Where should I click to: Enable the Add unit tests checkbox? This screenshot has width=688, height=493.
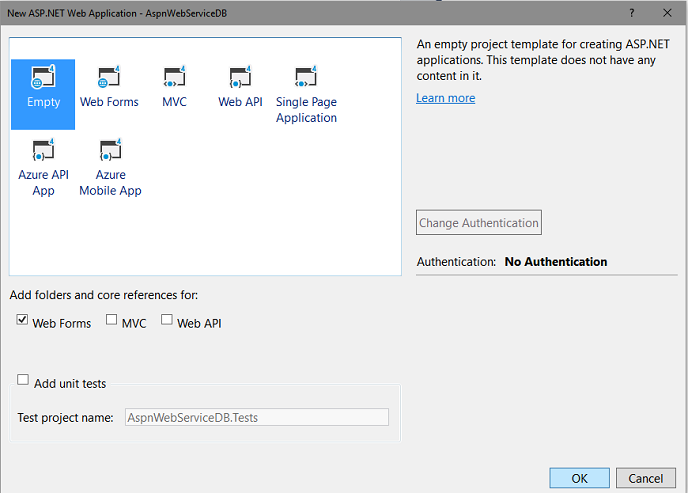point(23,379)
